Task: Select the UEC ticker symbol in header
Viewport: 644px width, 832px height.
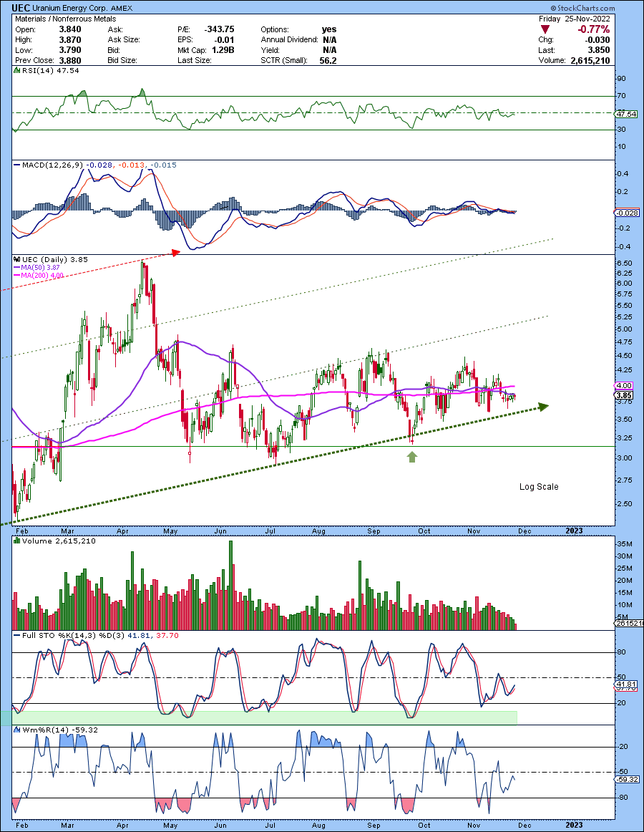Action: [x=21, y=8]
